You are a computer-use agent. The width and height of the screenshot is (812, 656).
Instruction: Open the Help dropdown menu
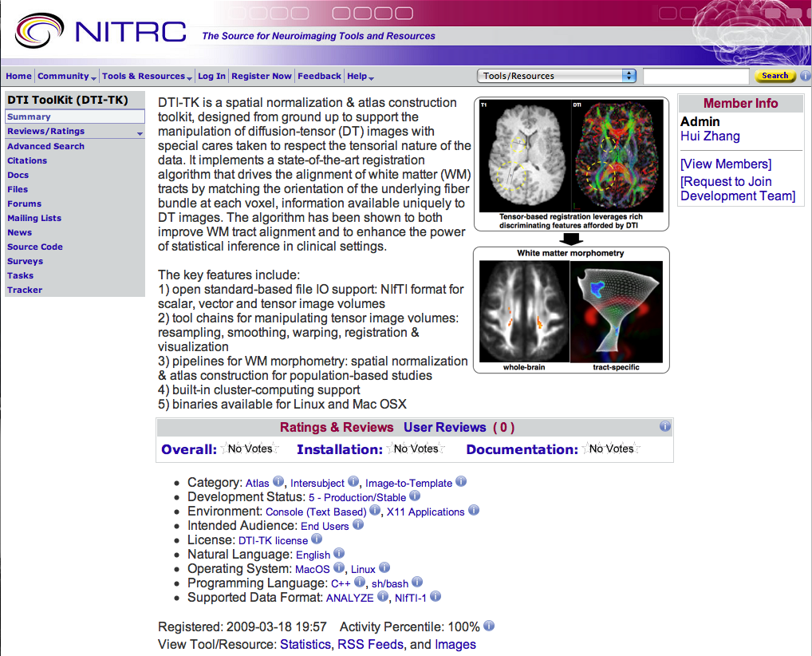361,77
